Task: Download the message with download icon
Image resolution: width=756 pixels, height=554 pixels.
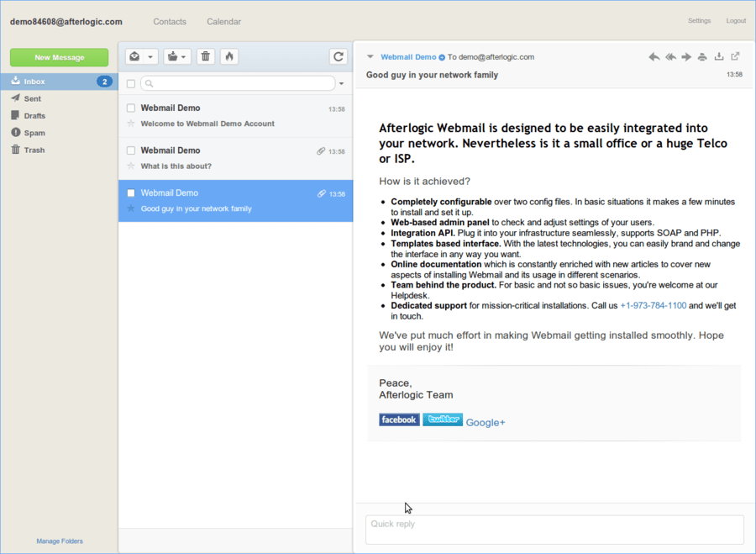Action: click(719, 56)
